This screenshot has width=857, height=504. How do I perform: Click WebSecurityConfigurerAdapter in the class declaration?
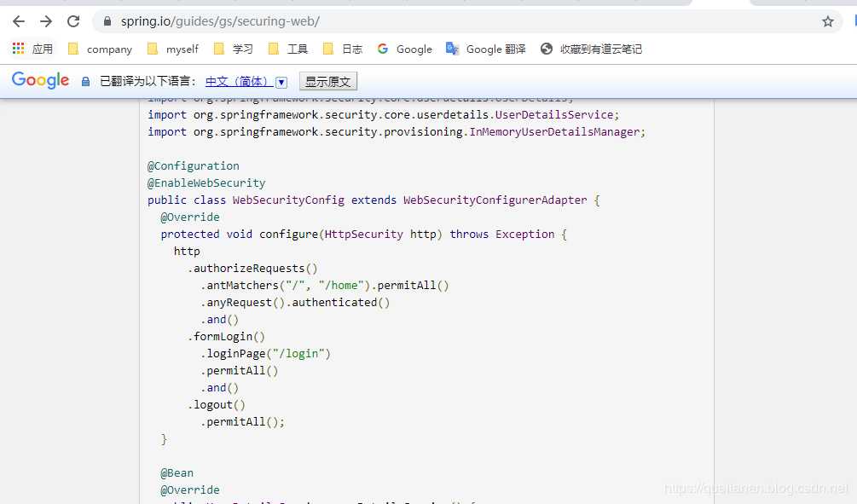point(495,200)
